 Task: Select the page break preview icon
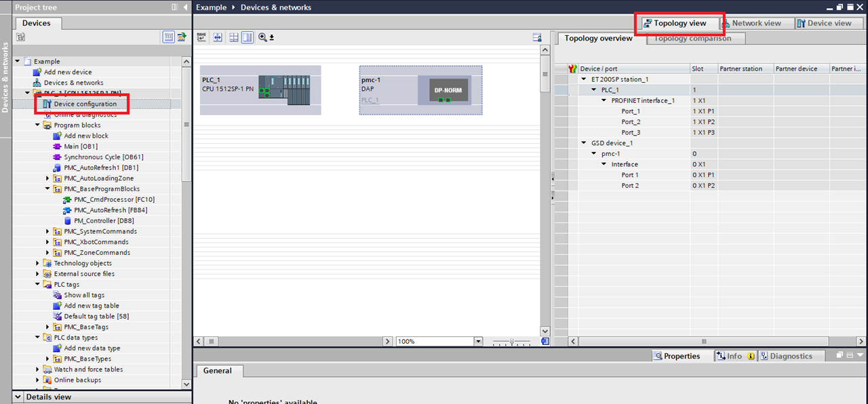coord(201,37)
